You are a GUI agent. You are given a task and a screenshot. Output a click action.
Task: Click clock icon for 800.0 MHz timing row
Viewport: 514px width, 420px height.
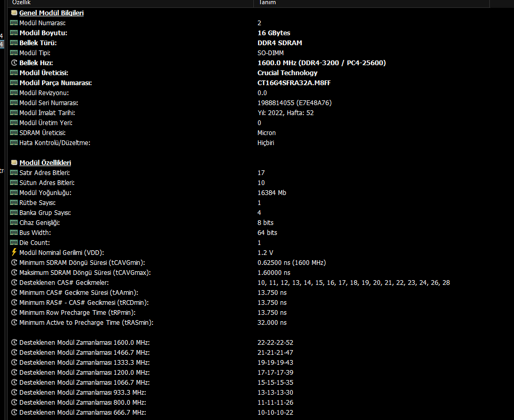pos(14,402)
